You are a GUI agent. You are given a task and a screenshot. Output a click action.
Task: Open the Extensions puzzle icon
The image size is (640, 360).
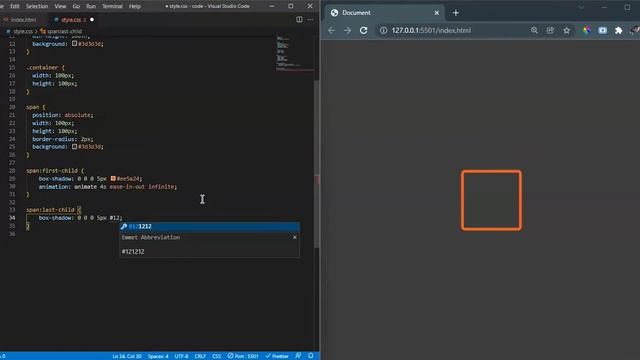tap(618, 30)
